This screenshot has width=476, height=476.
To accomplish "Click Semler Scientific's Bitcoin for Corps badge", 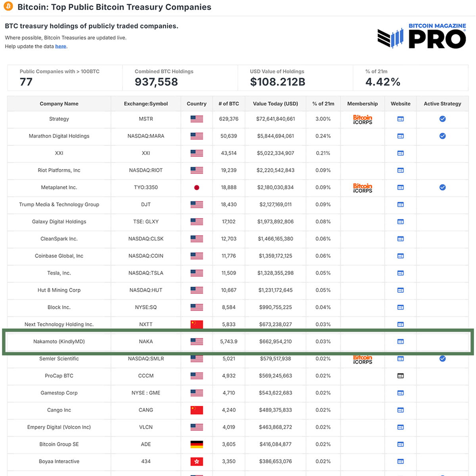I will click(x=363, y=359).
